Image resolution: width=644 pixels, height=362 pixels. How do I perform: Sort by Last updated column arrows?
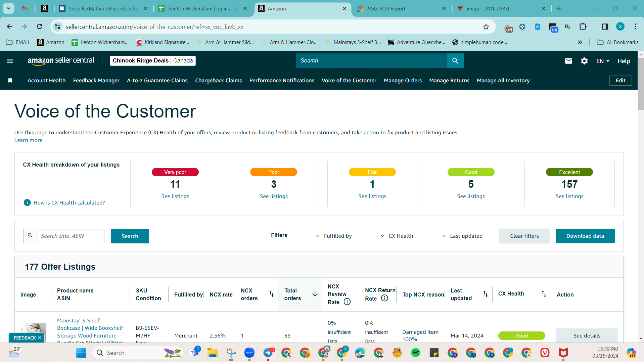[x=486, y=294]
